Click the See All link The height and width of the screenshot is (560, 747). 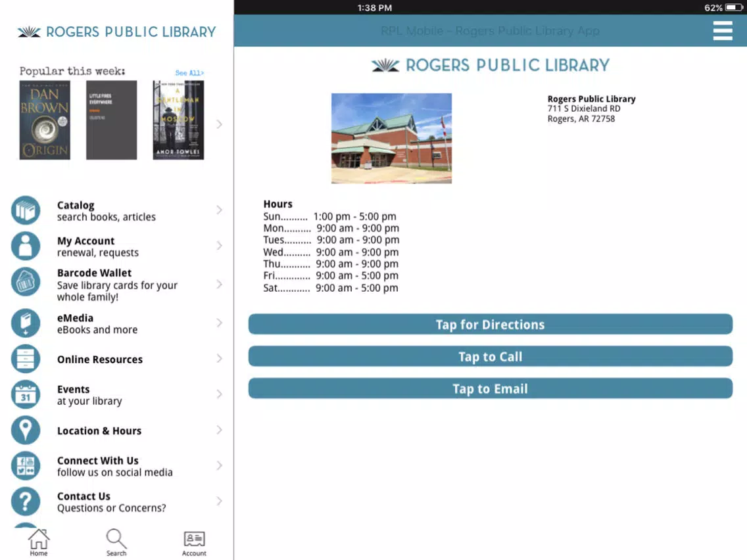click(x=189, y=73)
